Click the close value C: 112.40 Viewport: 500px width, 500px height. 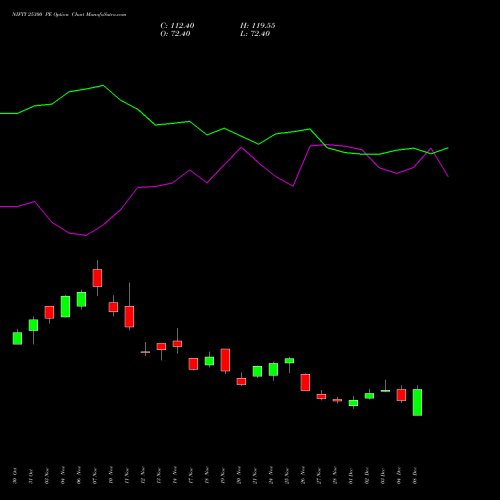177,26
